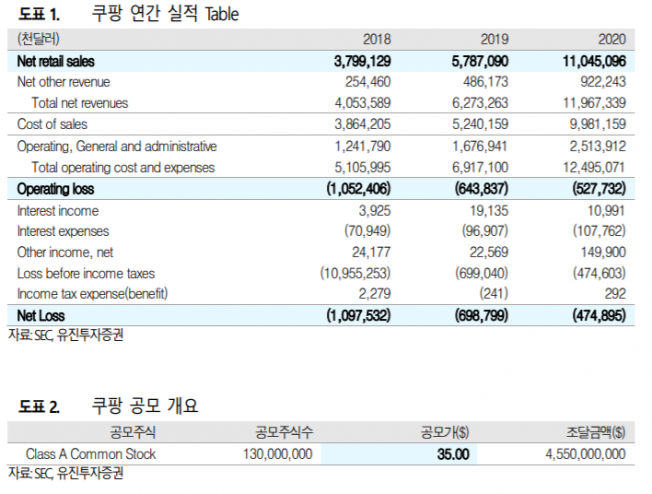Screen dimensions: 652x494
Task: Select the value 6,917,100
Action: 480,168
